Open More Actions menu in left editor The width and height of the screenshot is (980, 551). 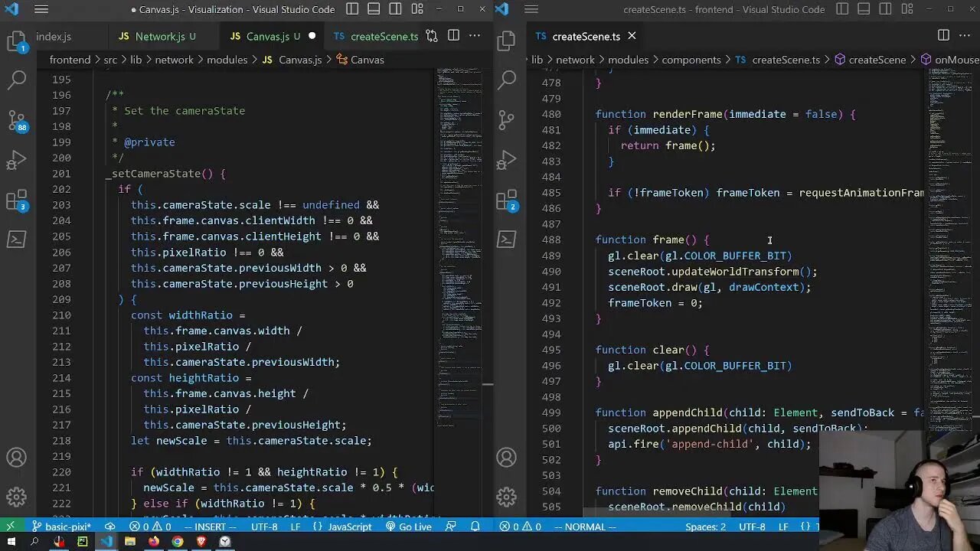point(475,36)
